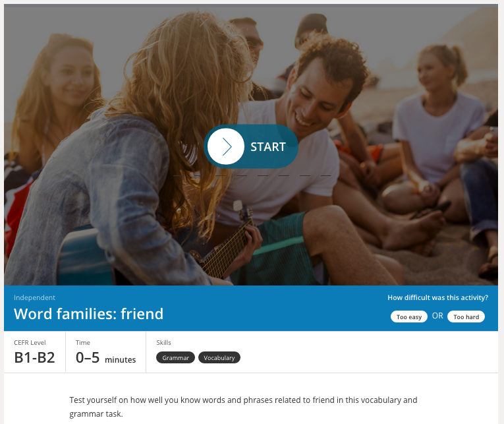504x424 pixels.
Task: Click the START button text
Action: tap(267, 146)
